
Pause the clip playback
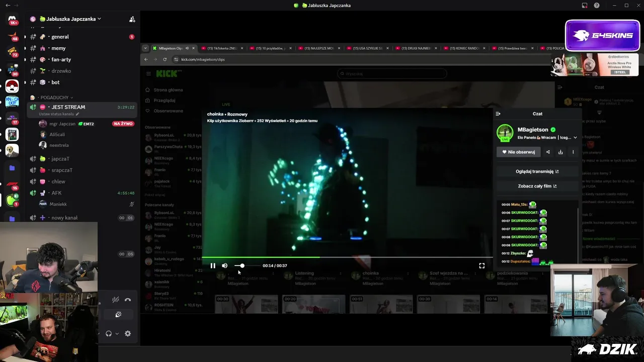(x=213, y=265)
